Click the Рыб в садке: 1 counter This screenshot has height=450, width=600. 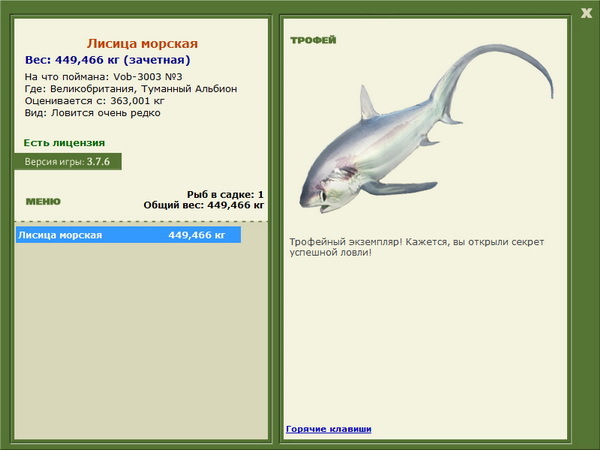coord(225,195)
